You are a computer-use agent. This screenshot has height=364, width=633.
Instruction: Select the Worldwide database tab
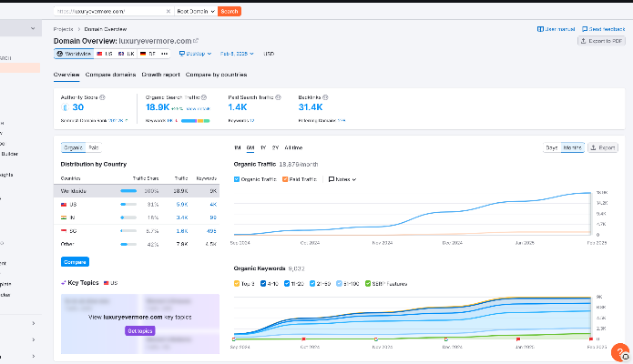[74, 54]
